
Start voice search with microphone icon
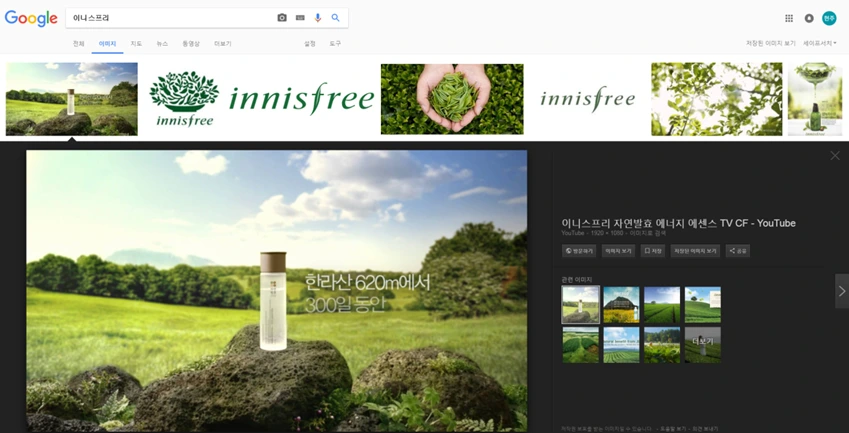tap(318, 18)
